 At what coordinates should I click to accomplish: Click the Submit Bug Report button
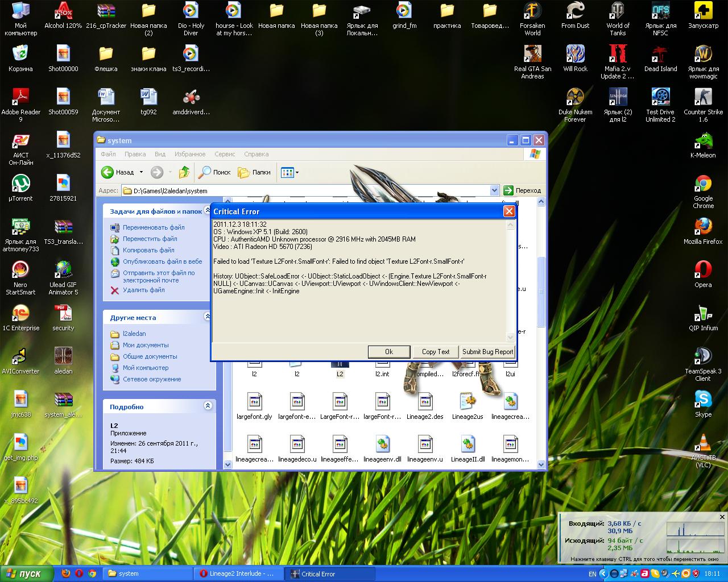pyautogui.click(x=487, y=352)
